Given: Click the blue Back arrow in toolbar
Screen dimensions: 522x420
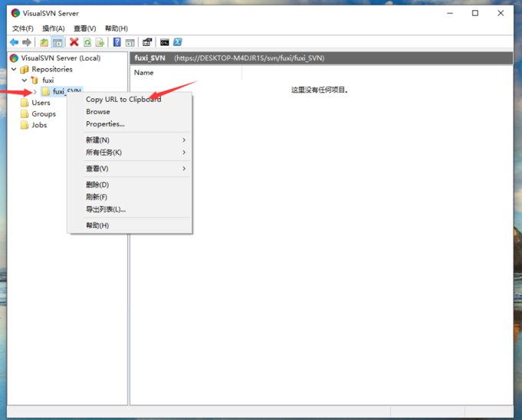Looking at the screenshot, I should tap(15, 42).
